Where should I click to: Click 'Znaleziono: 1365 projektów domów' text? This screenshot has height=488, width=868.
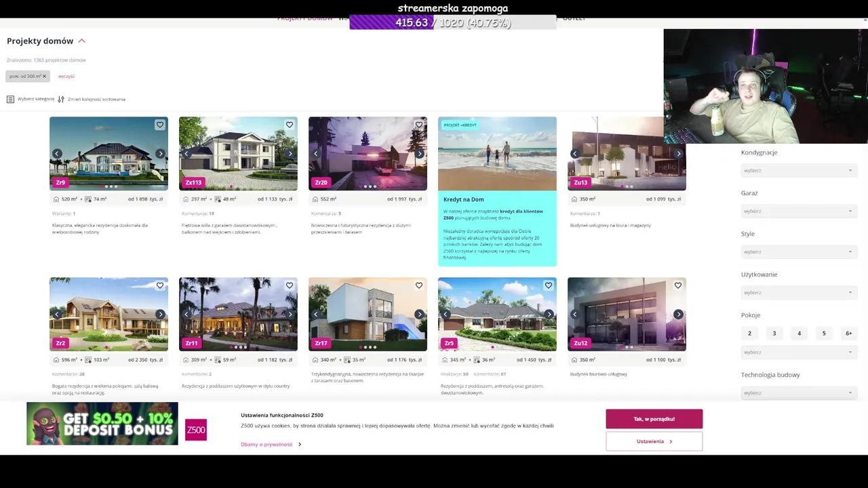(46, 60)
